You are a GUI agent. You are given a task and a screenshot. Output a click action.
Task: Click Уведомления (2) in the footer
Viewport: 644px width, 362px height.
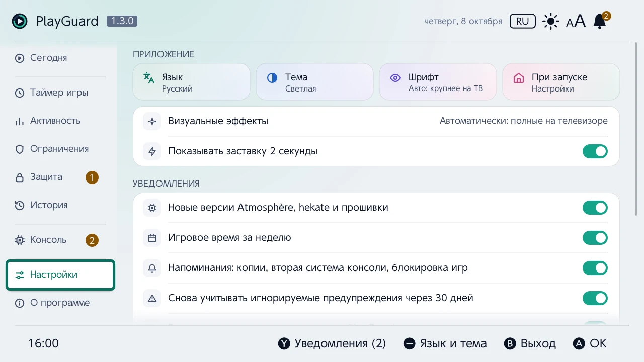point(332,344)
